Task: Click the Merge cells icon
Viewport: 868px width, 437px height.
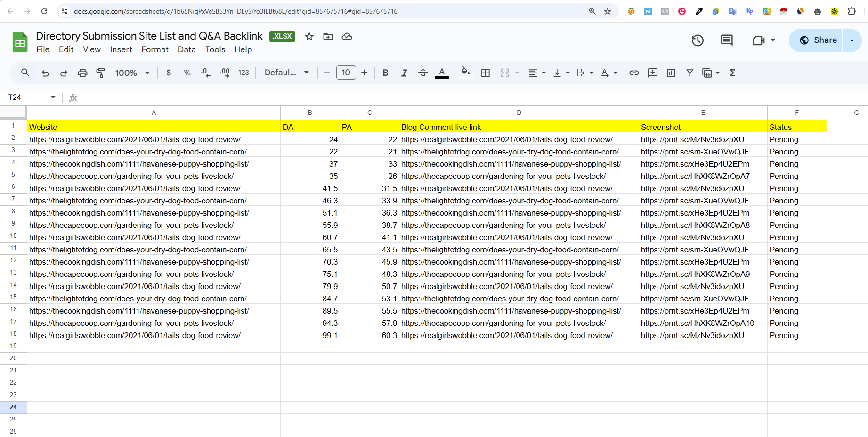Action: (x=505, y=73)
